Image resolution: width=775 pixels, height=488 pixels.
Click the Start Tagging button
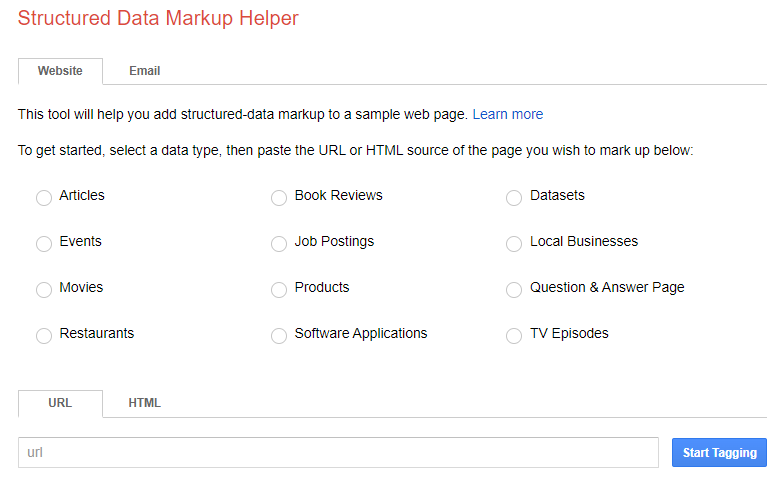pyautogui.click(x=719, y=452)
